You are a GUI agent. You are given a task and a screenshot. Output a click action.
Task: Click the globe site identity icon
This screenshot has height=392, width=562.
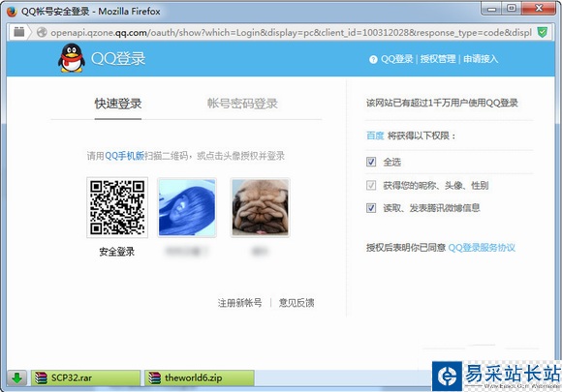pos(42,32)
